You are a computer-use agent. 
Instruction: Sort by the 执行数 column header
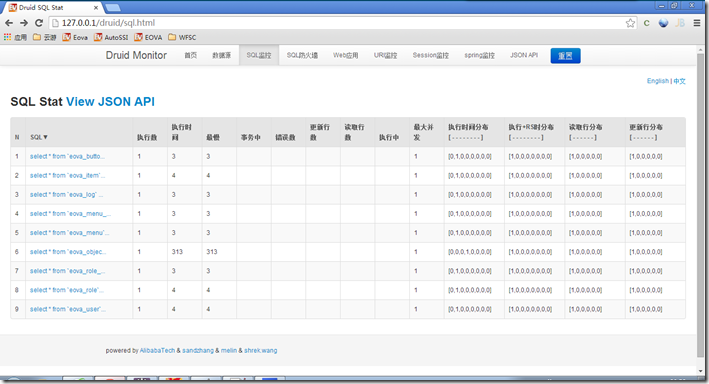click(147, 137)
